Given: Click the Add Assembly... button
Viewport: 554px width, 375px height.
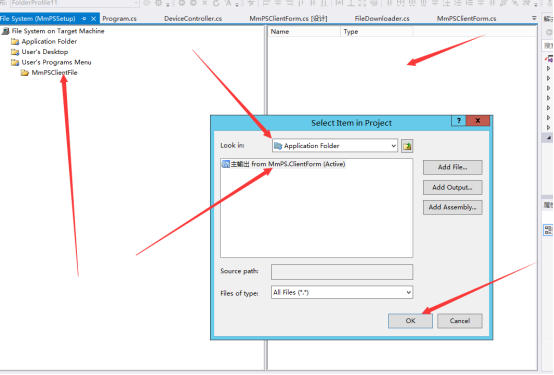Looking at the screenshot, I should (453, 207).
